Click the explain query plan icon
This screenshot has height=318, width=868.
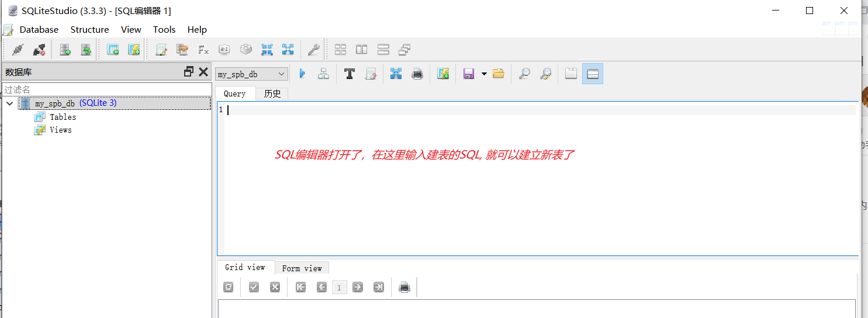tap(323, 74)
